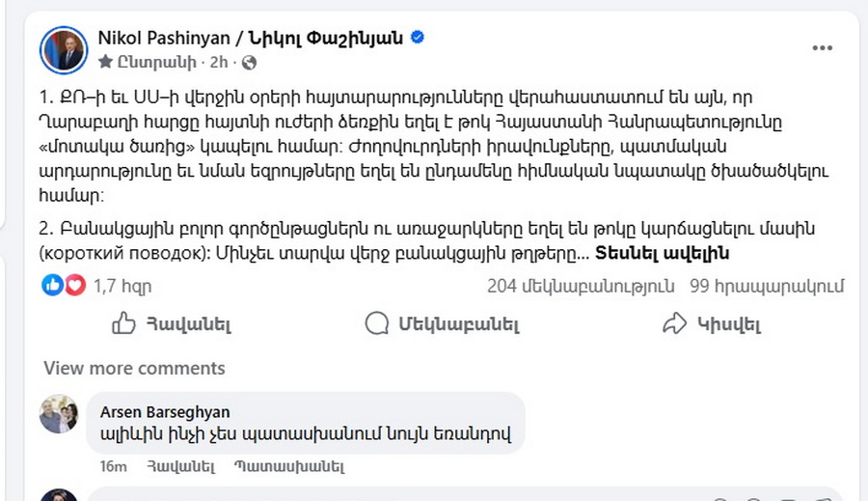
Task: Open the 204 comments count
Action: pos(581,286)
